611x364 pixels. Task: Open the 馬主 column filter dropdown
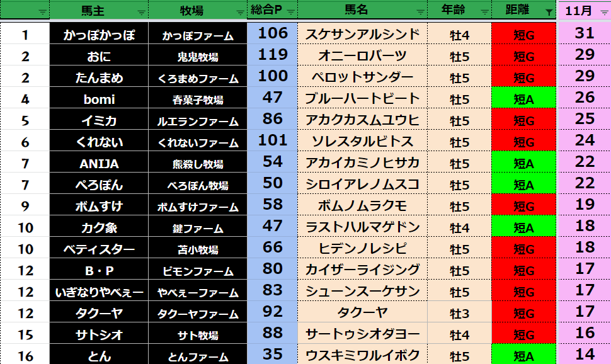point(141,12)
